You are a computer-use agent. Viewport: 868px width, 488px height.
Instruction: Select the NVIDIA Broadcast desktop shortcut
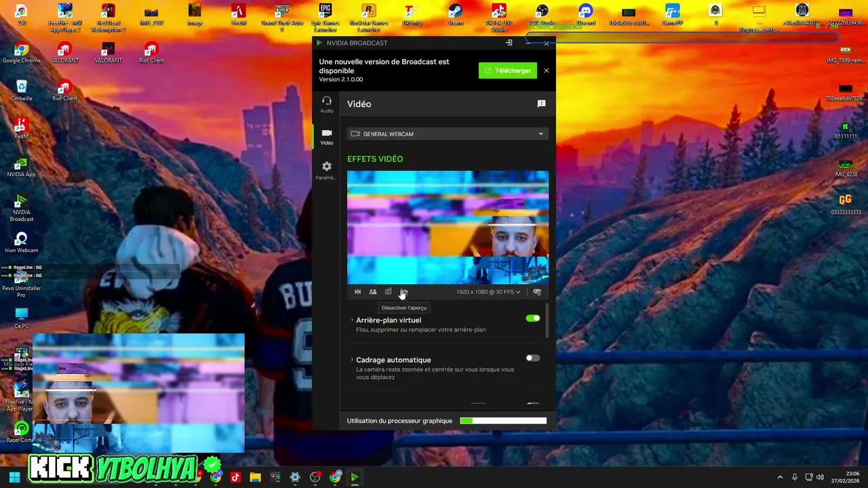[22, 208]
